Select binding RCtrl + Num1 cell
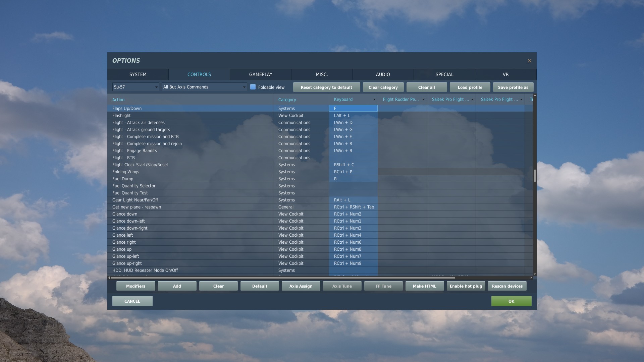 click(353, 221)
